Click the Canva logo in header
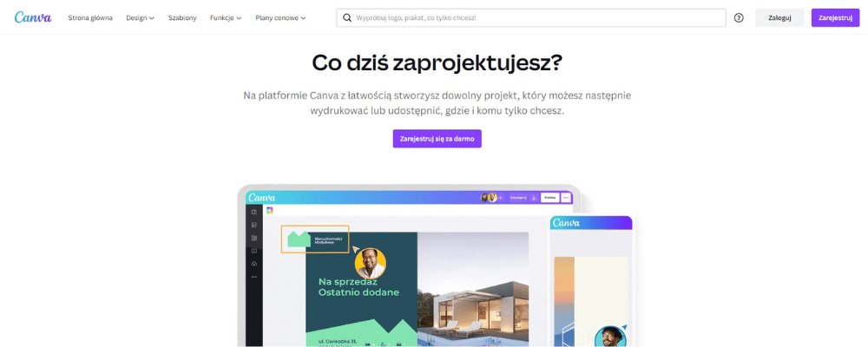This screenshot has height=347, width=868. [33, 17]
